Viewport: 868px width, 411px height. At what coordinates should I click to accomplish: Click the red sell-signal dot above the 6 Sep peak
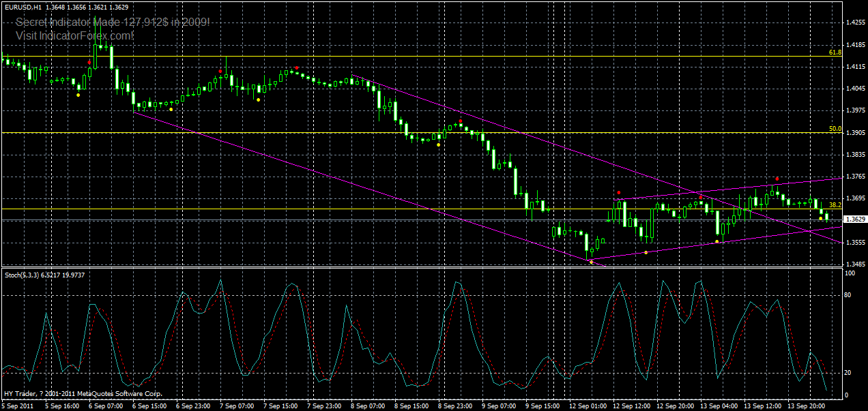89,62
